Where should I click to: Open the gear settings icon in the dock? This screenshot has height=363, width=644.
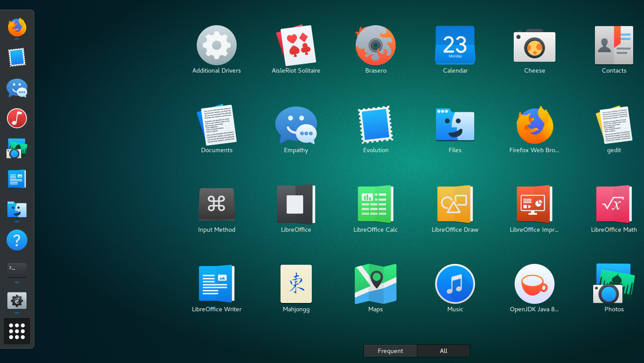tap(17, 301)
